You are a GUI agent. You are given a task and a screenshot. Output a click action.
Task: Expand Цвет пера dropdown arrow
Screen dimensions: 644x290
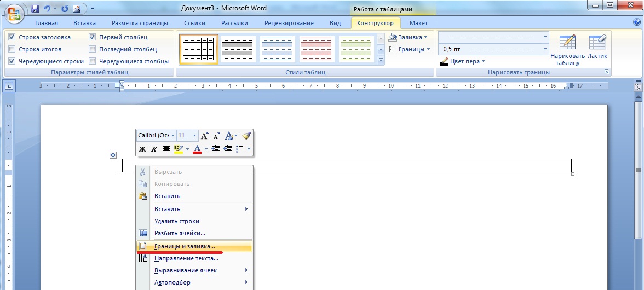[x=483, y=61]
